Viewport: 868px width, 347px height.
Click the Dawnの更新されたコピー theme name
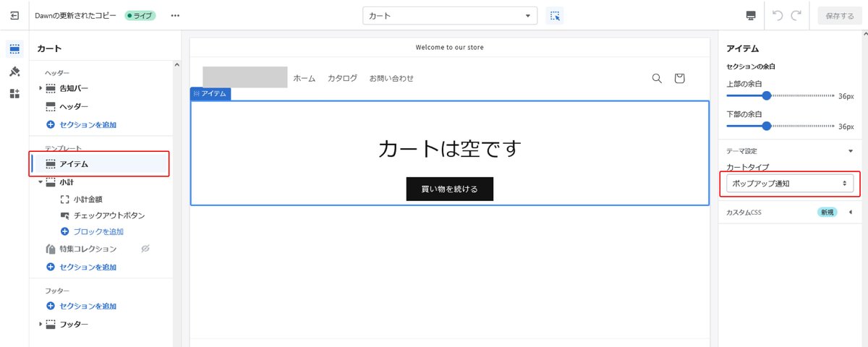coord(77,15)
